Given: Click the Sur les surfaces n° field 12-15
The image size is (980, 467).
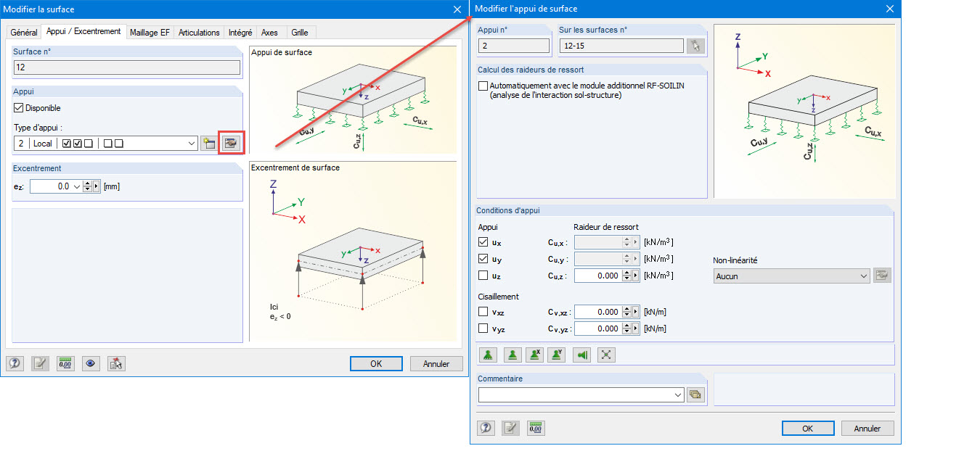Looking at the screenshot, I should [x=621, y=46].
